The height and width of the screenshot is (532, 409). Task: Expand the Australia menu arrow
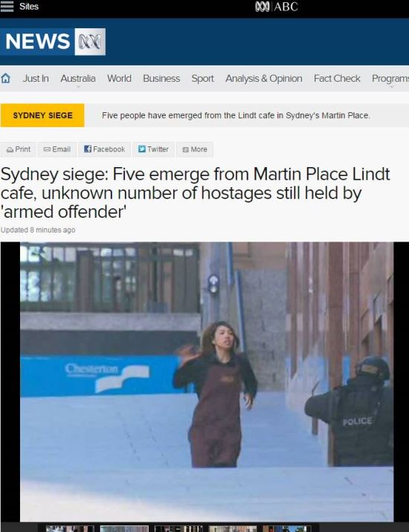pyautogui.click(x=78, y=87)
